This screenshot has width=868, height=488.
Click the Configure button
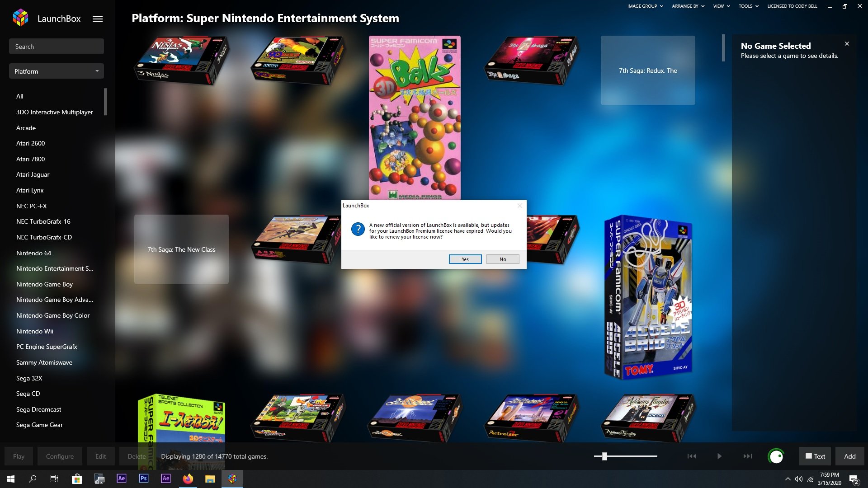pyautogui.click(x=60, y=456)
